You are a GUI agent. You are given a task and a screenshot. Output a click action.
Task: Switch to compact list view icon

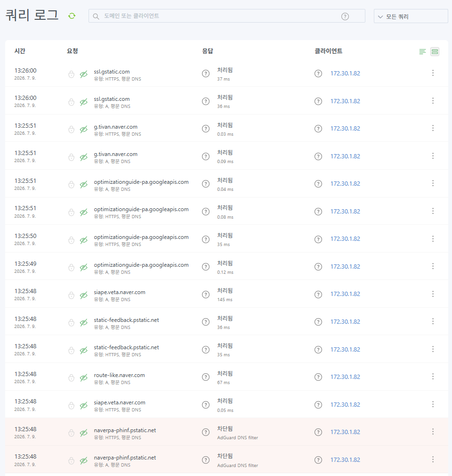(422, 52)
